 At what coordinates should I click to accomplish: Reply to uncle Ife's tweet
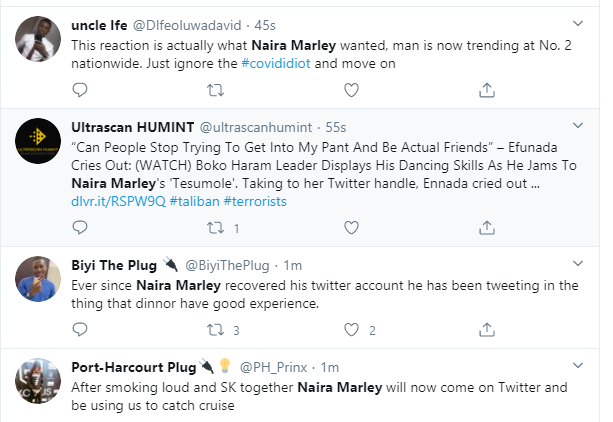click(79, 89)
